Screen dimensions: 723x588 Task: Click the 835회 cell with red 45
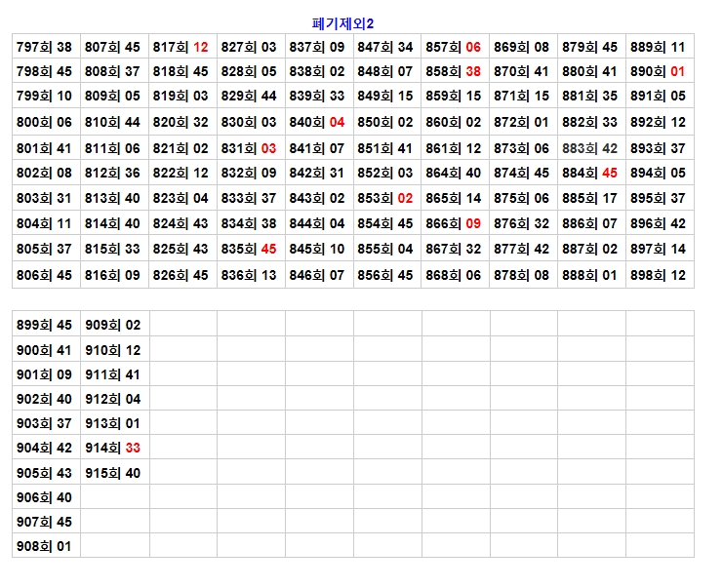pos(250,249)
